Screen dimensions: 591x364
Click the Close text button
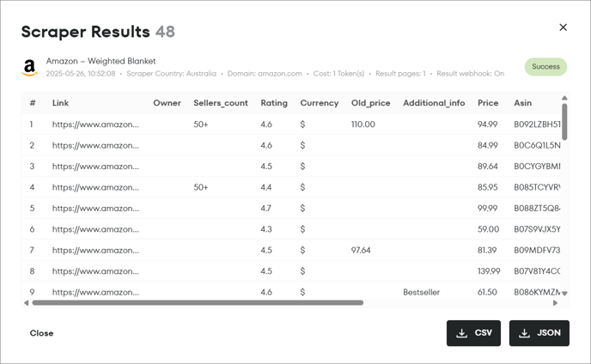pos(41,333)
